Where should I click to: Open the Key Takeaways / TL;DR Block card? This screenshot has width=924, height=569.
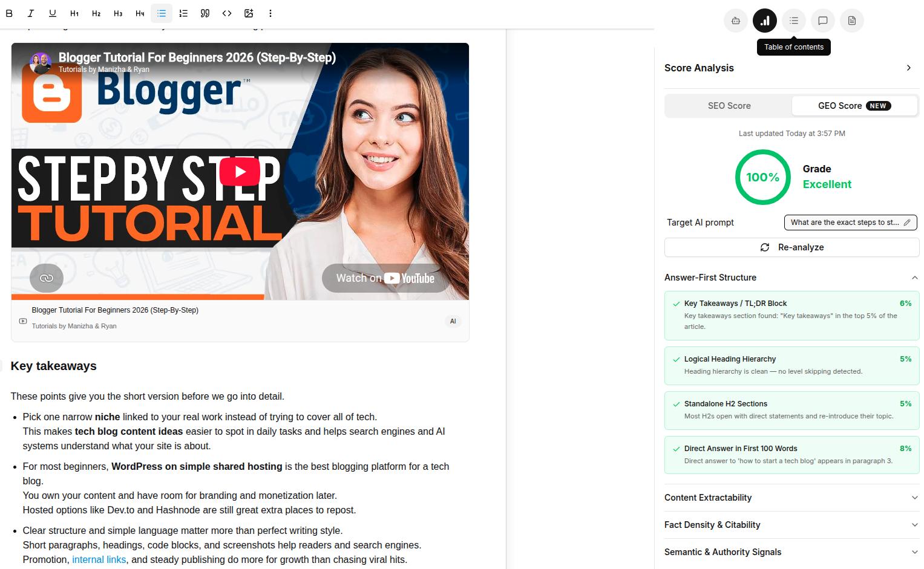click(x=791, y=316)
